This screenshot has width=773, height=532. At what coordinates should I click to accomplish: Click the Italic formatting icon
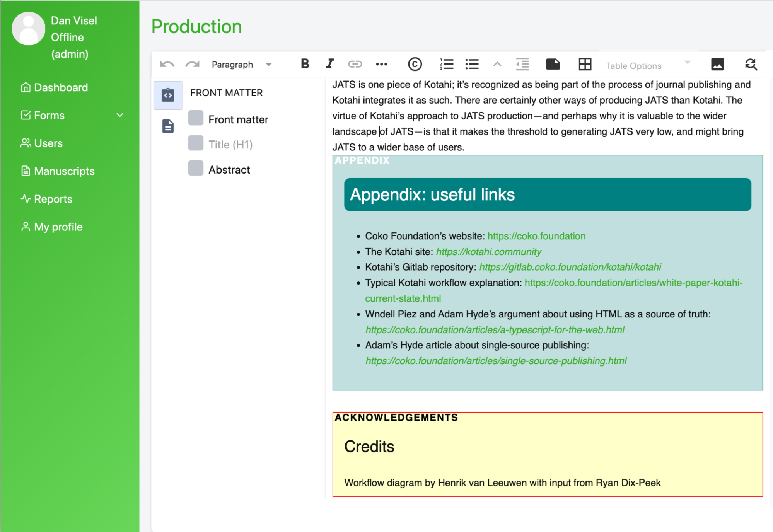click(329, 64)
